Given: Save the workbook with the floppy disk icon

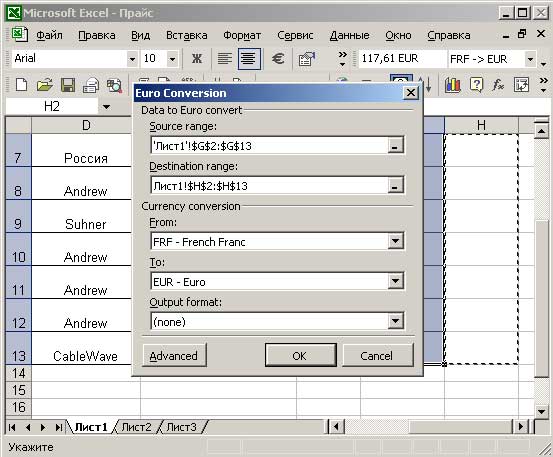Looking at the screenshot, I should [67, 85].
